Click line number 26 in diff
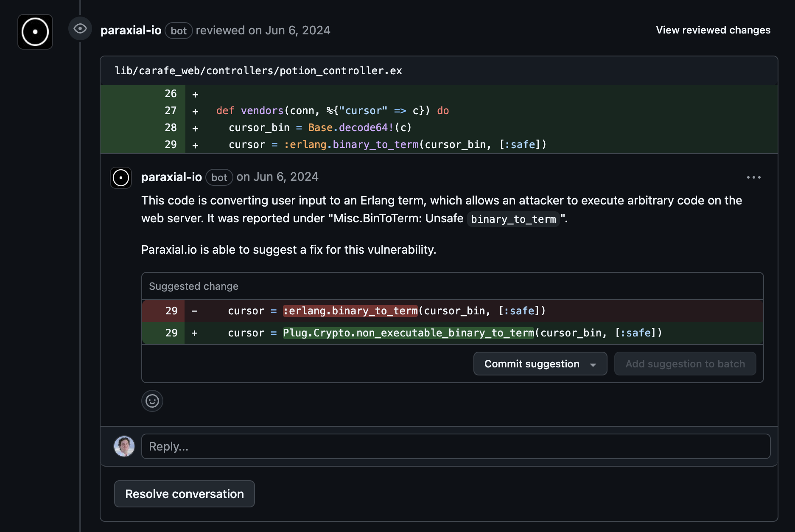Image resolution: width=795 pixels, height=532 pixels. point(171,94)
